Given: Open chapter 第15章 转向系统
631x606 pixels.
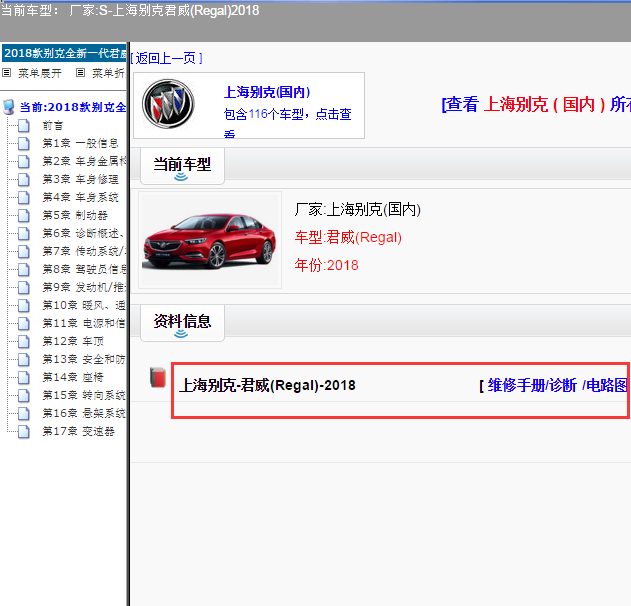Looking at the screenshot, I should click(84, 395).
